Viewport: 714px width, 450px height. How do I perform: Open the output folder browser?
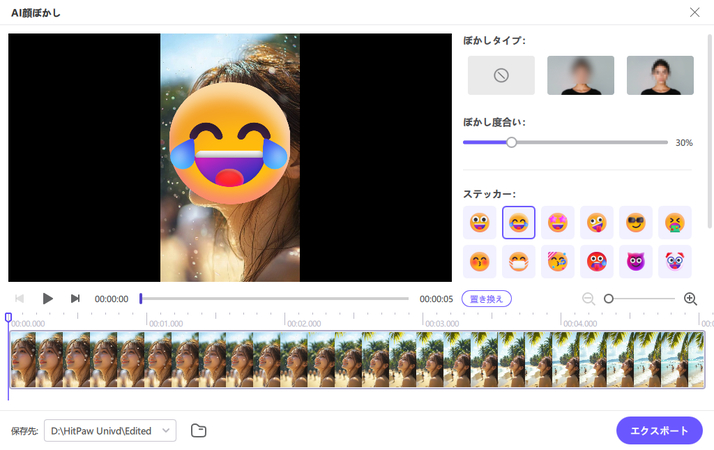click(x=199, y=430)
